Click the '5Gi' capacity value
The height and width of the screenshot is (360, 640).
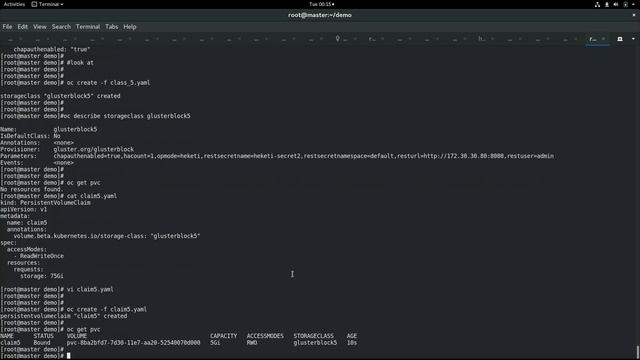click(215, 342)
